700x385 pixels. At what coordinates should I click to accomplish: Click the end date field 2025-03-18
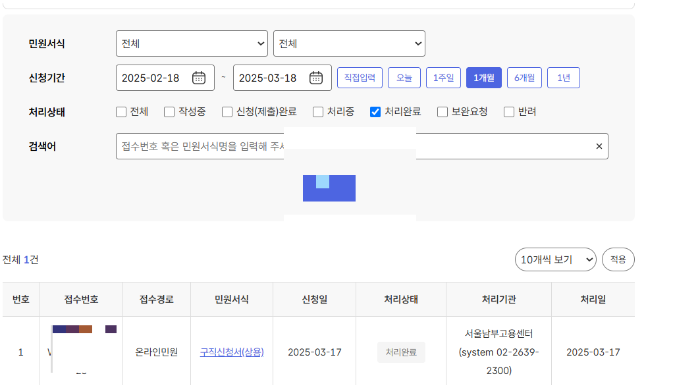282,78
